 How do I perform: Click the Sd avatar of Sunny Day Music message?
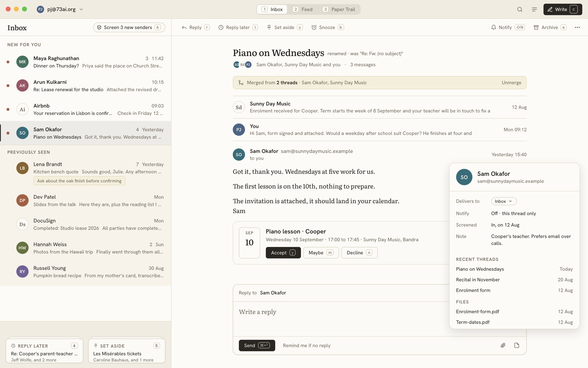click(239, 107)
